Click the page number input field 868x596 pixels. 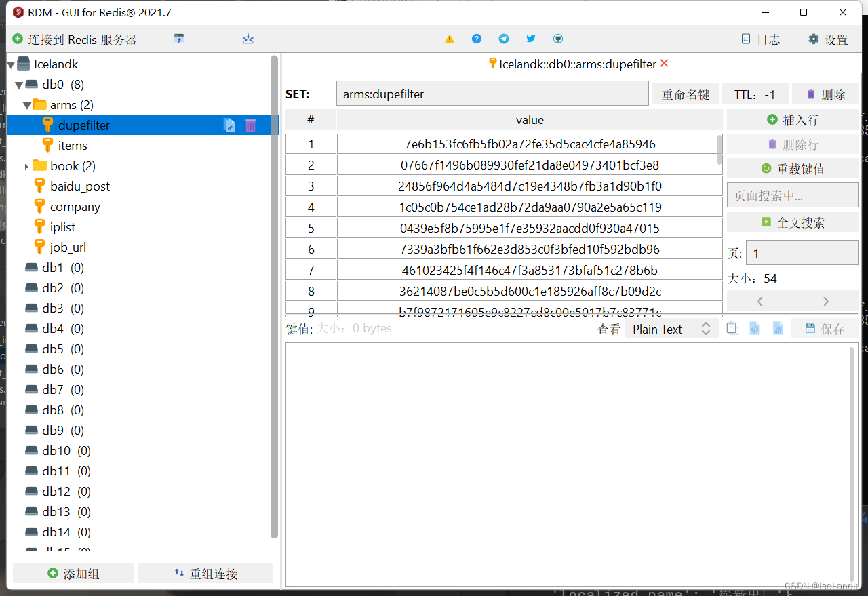pos(802,254)
